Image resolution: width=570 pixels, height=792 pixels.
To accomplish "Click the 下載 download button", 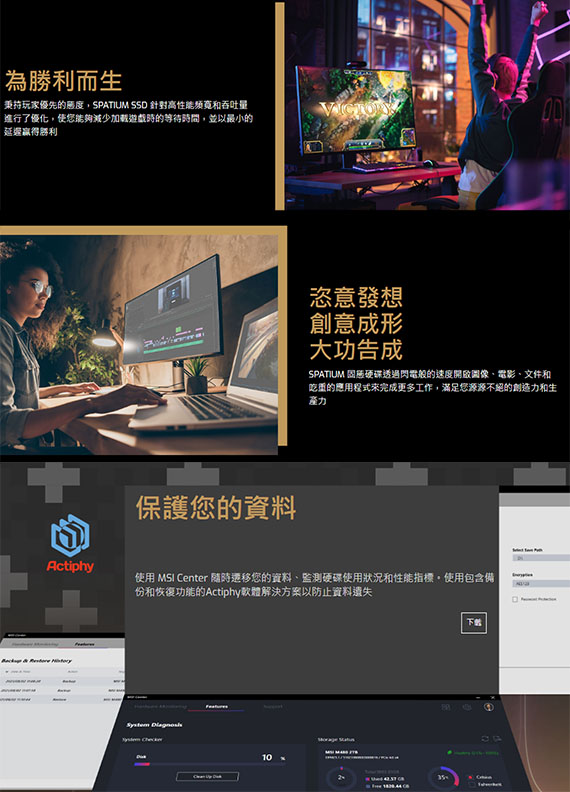I will click(473, 622).
